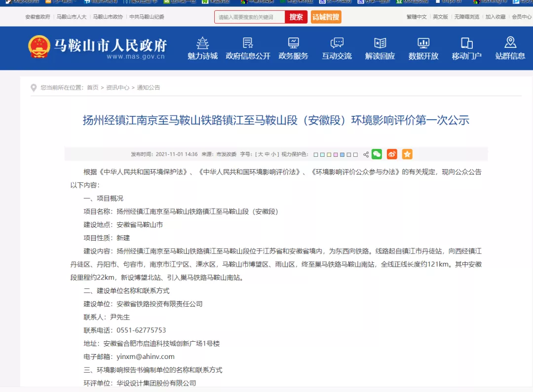Viewport: 533px width, 392px height.
Task: Go to 资讯中心 in breadcrumb
Action: point(117,88)
